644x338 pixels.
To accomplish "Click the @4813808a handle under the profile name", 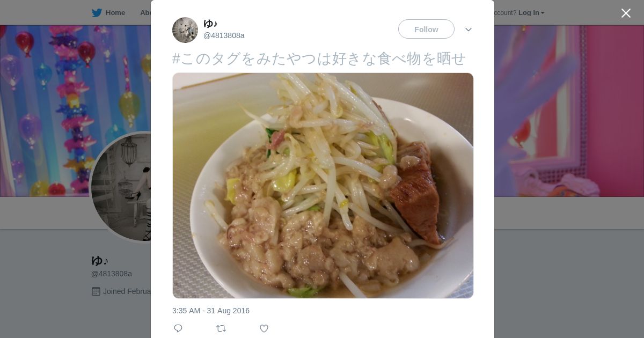I will [x=112, y=274].
